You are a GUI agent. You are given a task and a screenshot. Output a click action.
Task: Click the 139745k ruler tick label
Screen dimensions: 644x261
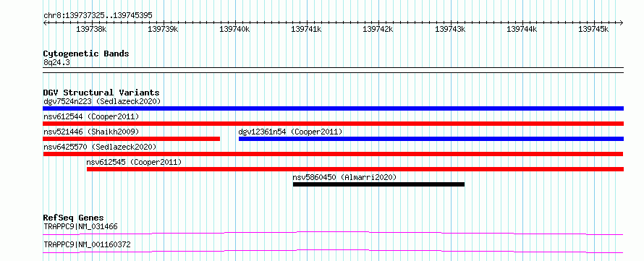pos(593,29)
